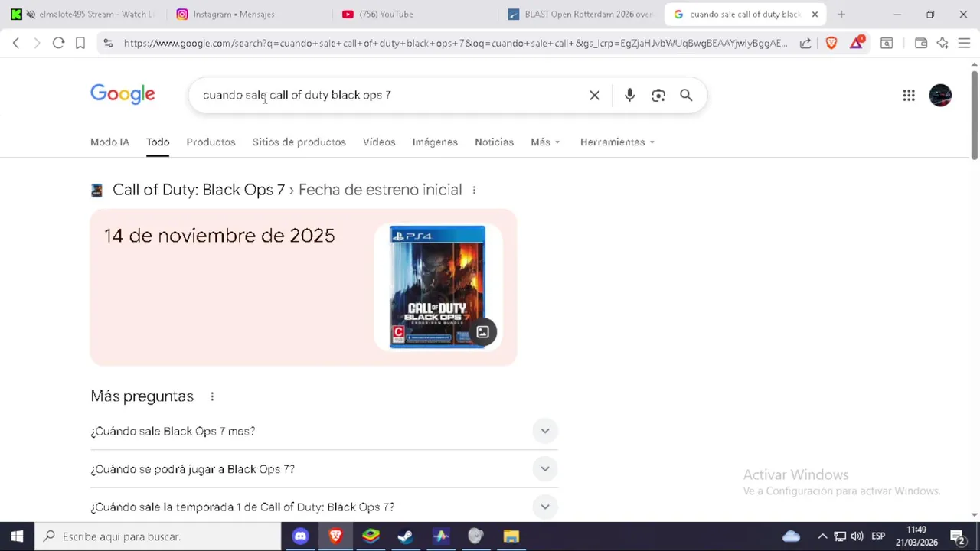Go back with the browser back arrow
The image size is (980, 551).
coord(16,43)
